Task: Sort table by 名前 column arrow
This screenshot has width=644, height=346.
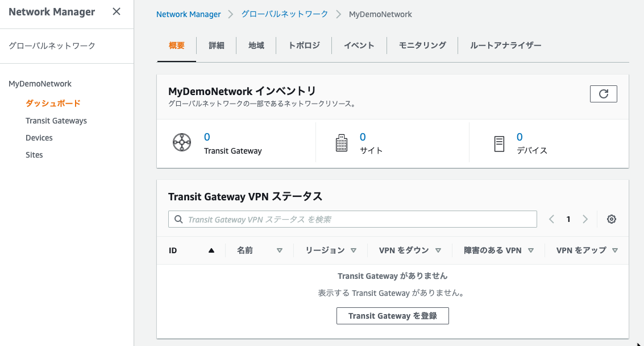Action: click(x=279, y=250)
